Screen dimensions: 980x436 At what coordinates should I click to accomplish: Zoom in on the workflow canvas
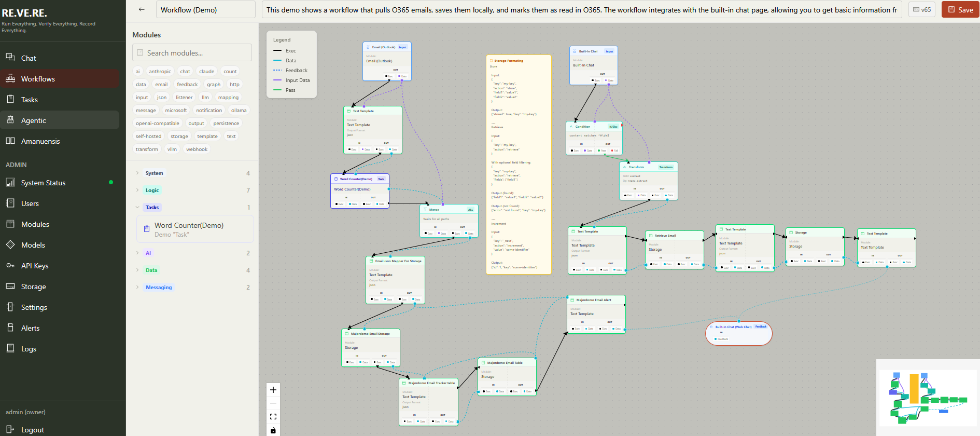[x=273, y=390]
